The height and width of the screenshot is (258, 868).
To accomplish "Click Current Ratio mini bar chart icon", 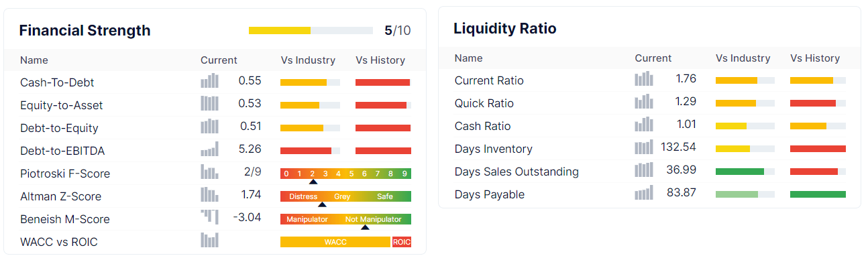I will click(x=644, y=79).
